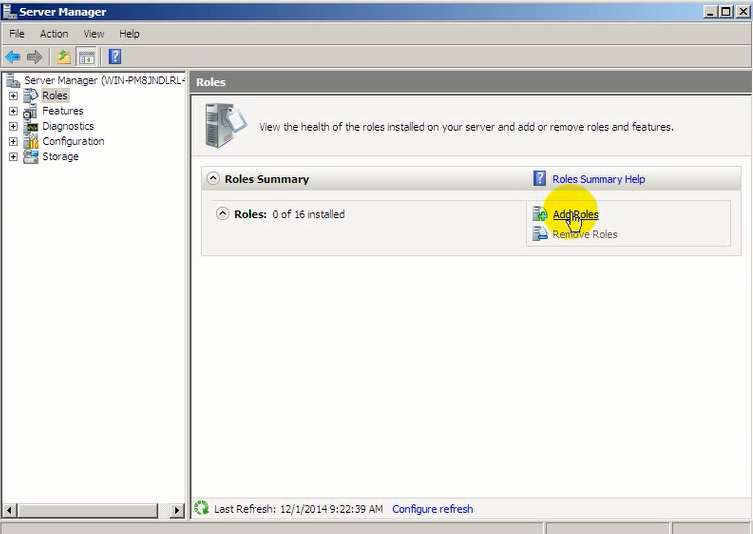753x534 pixels.
Task: Open the File menu
Action: tap(16, 34)
